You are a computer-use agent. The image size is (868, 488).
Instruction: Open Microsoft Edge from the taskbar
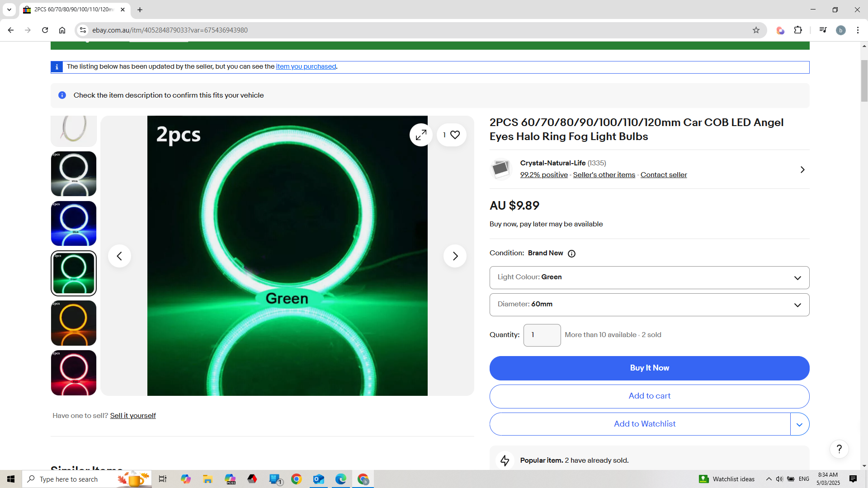tap(341, 479)
